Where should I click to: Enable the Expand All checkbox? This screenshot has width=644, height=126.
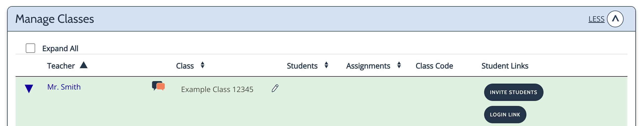[x=30, y=48]
